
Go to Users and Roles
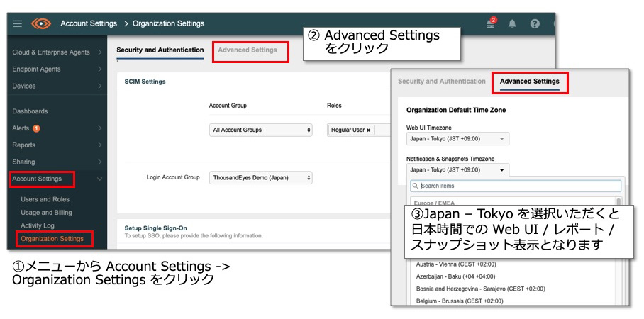[45, 199]
